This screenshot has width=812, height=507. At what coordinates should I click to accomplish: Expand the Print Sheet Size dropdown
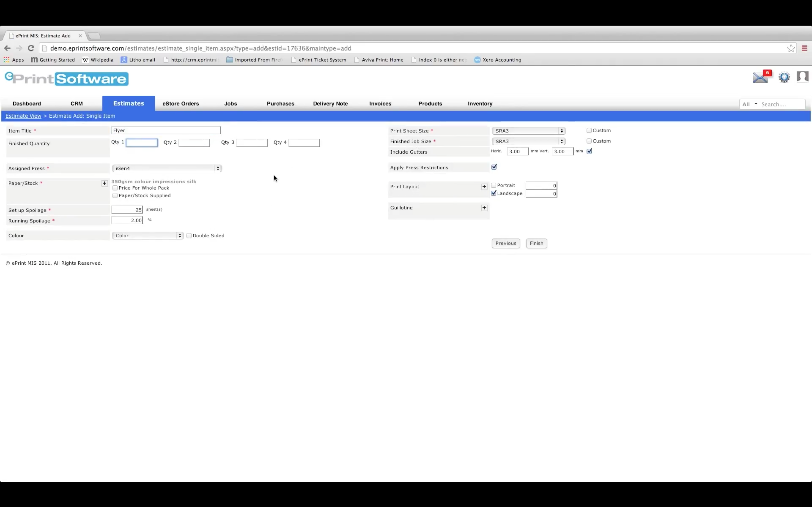(529, 131)
